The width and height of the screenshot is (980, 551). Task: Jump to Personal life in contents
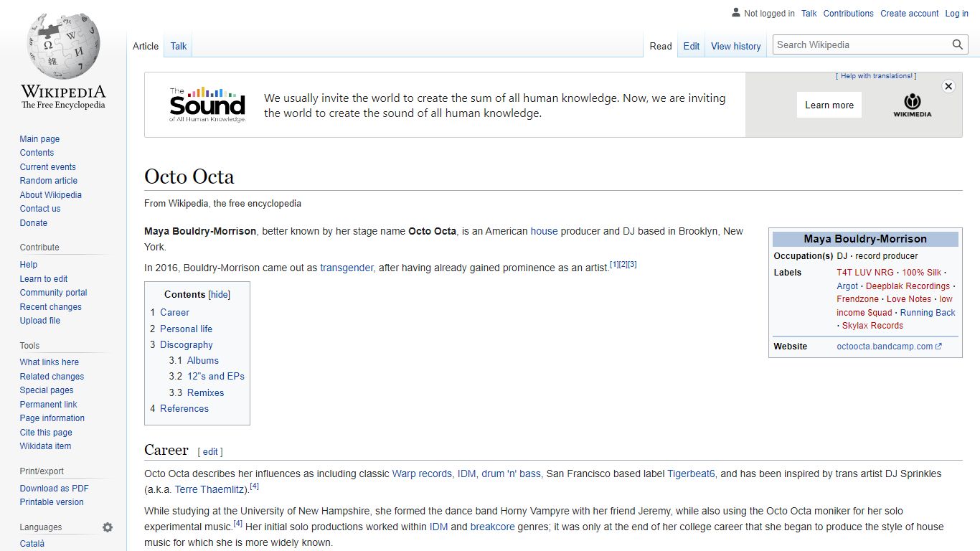pos(186,329)
